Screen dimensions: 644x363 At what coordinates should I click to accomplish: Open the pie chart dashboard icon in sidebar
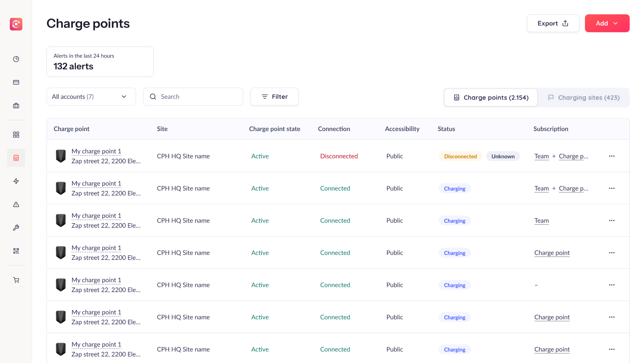[x=16, y=59]
